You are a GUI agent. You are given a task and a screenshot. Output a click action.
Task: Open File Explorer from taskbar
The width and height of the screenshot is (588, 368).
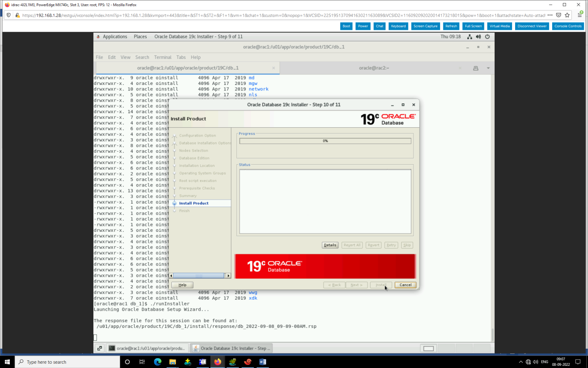[172, 362]
